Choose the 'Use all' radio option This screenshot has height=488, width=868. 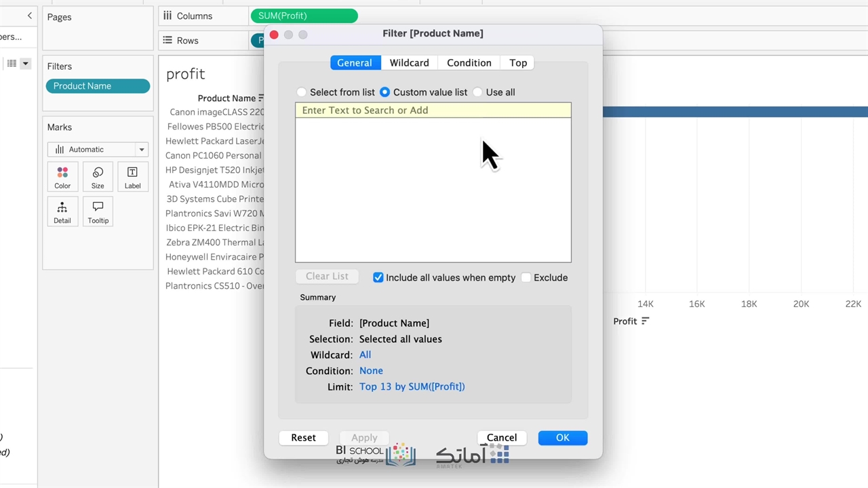[478, 92]
